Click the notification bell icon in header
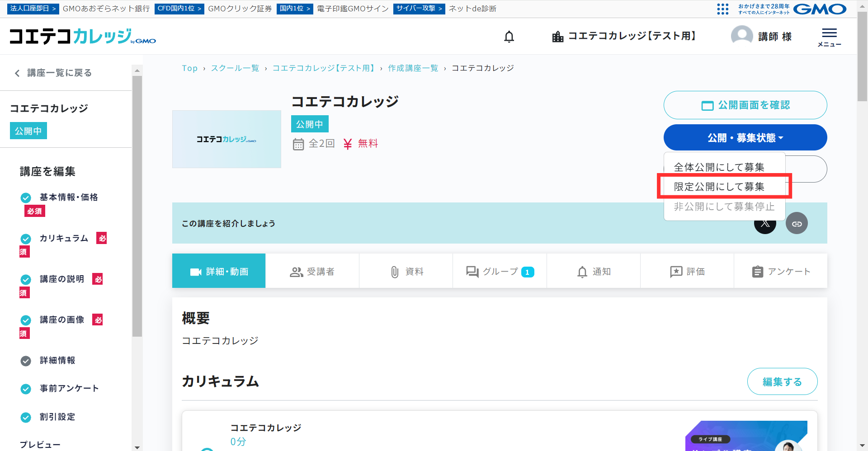868x451 pixels. tap(509, 37)
